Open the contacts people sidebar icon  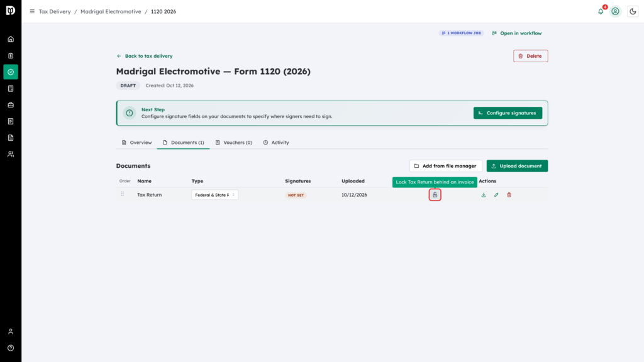(11, 155)
